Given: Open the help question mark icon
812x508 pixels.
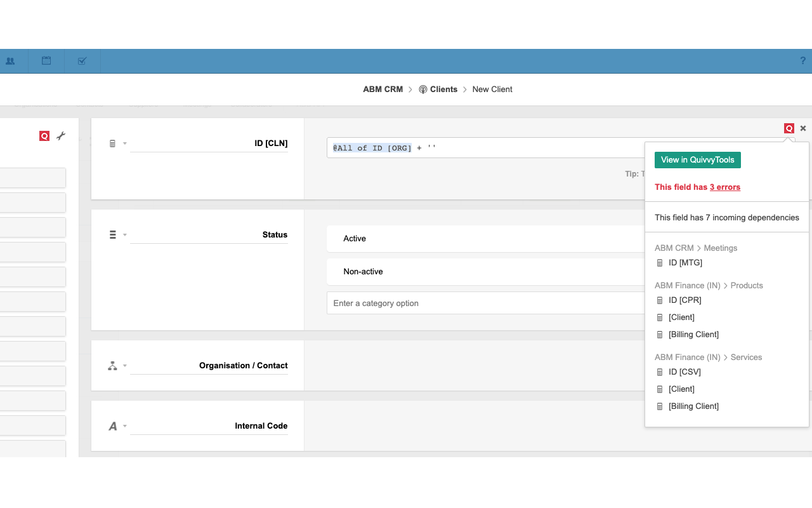Looking at the screenshot, I should pos(803,61).
